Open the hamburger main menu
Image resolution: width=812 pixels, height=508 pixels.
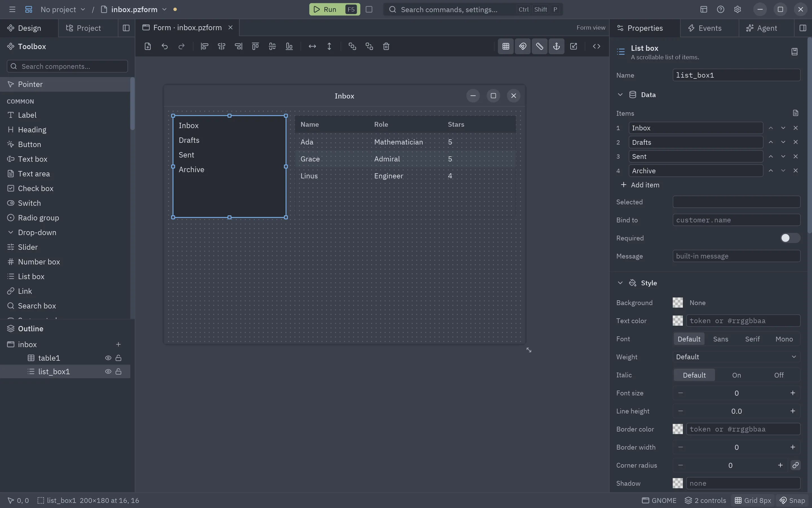pyautogui.click(x=12, y=9)
